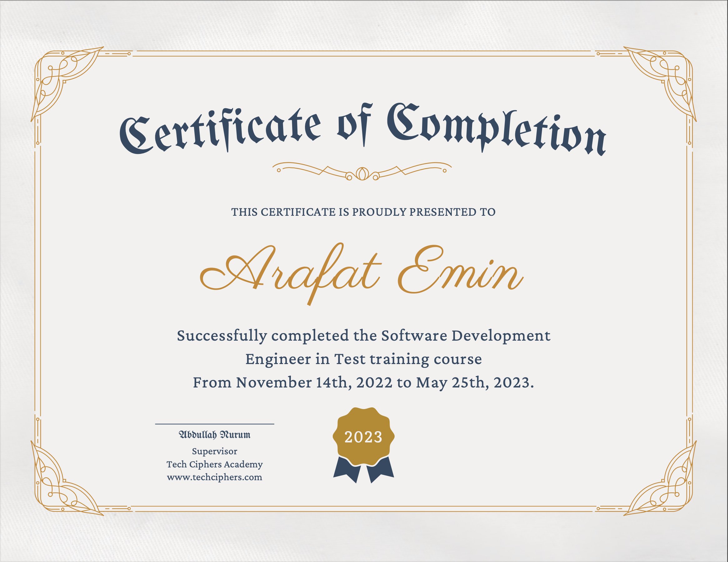Click the 'proudly presented to' subtitle
This screenshot has height=562, width=728.
363,212
